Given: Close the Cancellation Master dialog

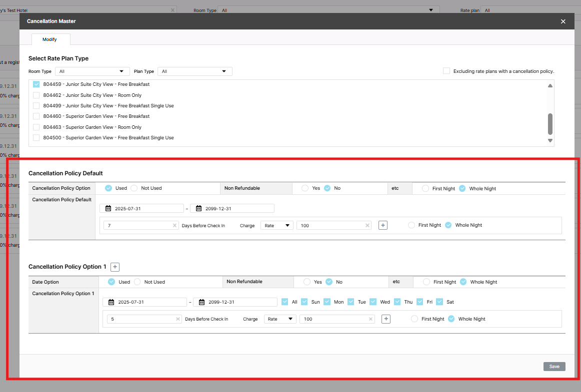Looking at the screenshot, I should pyautogui.click(x=563, y=21).
